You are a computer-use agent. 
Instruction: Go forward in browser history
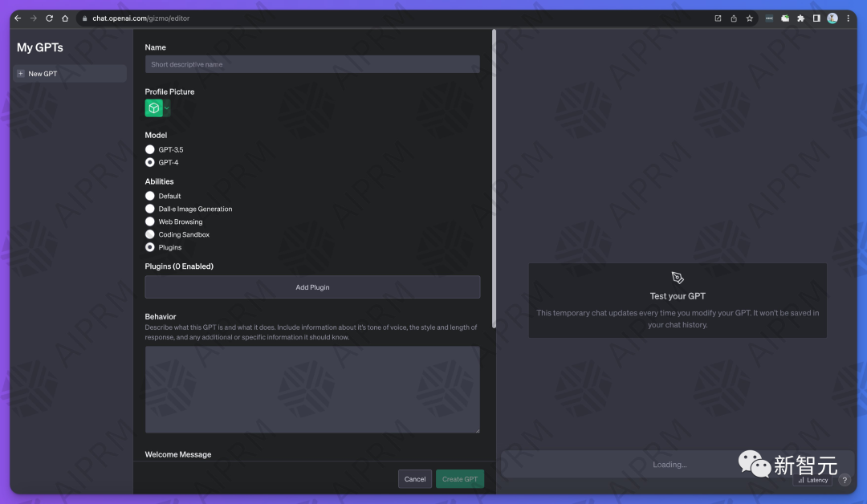point(34,18)
